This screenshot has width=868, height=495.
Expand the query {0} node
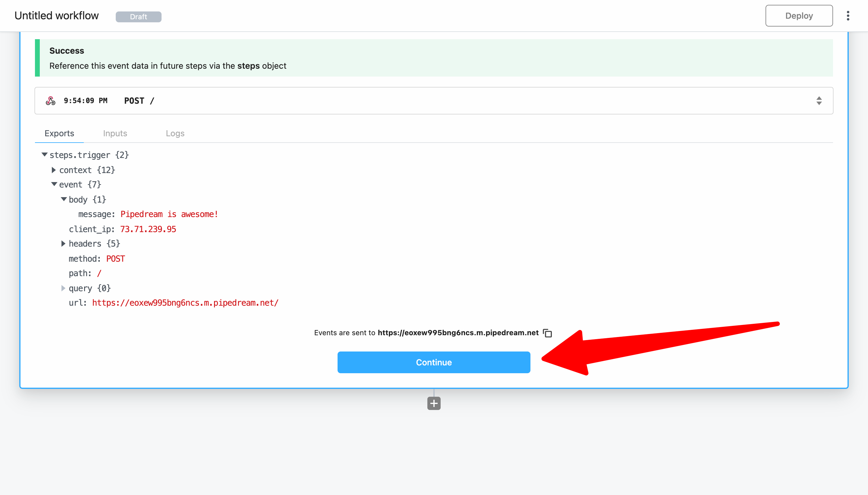click(x=63, y=288)
